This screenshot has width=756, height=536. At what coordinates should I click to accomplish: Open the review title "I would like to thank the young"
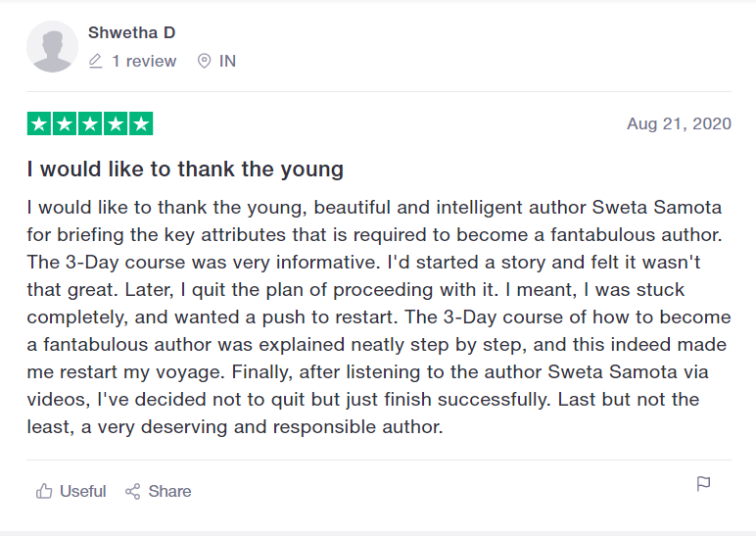coord(185,169)
